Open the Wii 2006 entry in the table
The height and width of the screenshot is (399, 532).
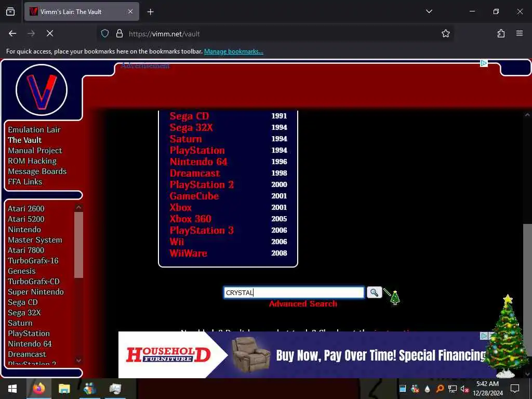click(x=177, y=242)
